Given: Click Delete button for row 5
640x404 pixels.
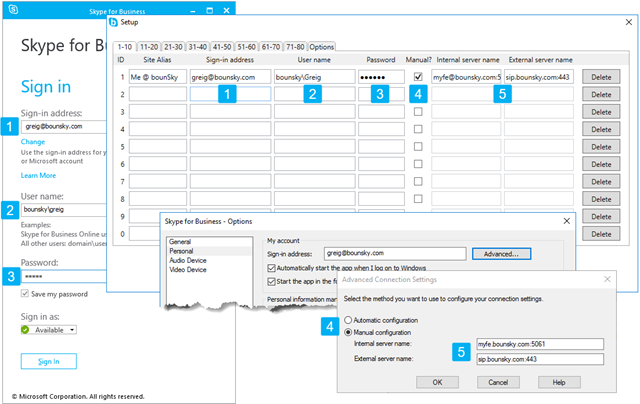Looking at the screenshot, I should coord(601,147).
